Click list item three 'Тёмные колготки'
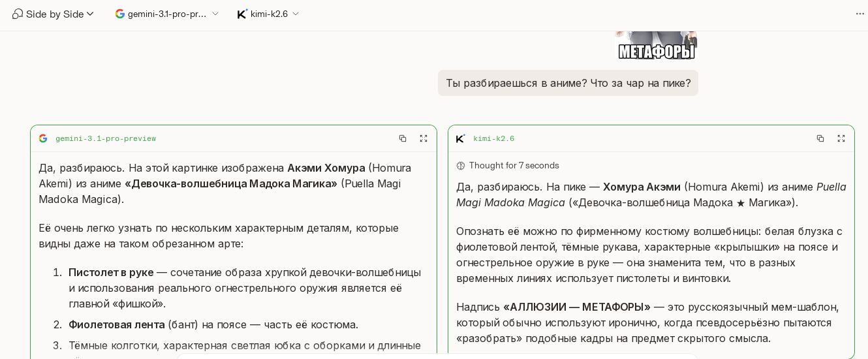The width and height of the screenshot is (868, 359). click(x=245, y=345)
